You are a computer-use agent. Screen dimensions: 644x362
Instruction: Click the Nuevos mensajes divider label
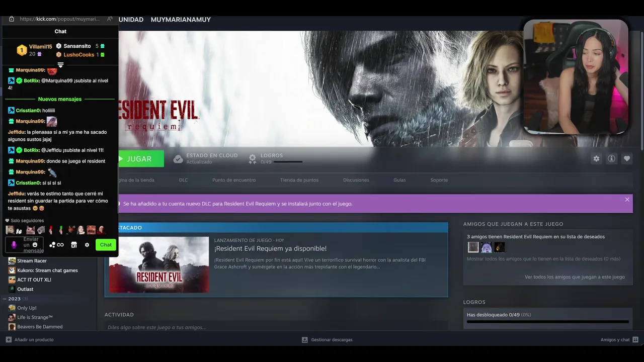60,99
